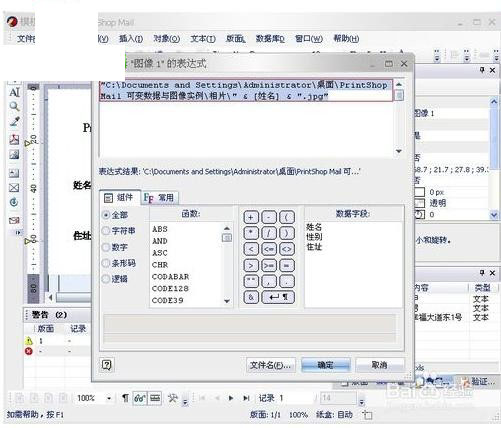Select the crossed box placeholder tool
This screenshot has height=428, width=501.
(14, 188)
